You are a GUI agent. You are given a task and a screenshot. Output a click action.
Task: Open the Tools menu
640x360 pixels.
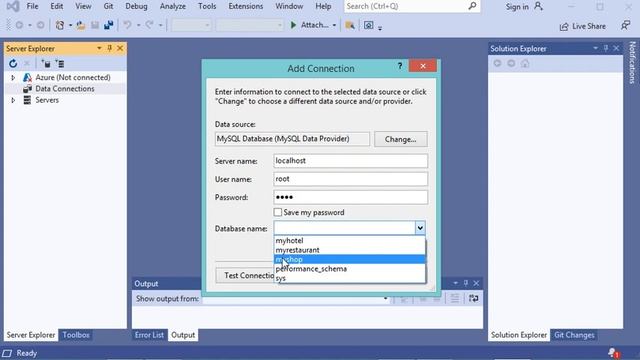coord(207,6)
